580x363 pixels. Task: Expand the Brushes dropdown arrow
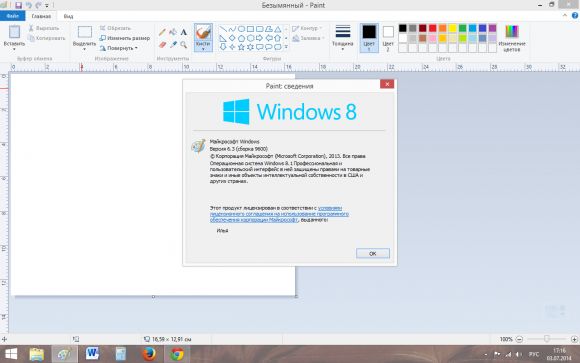click(203, 48)
